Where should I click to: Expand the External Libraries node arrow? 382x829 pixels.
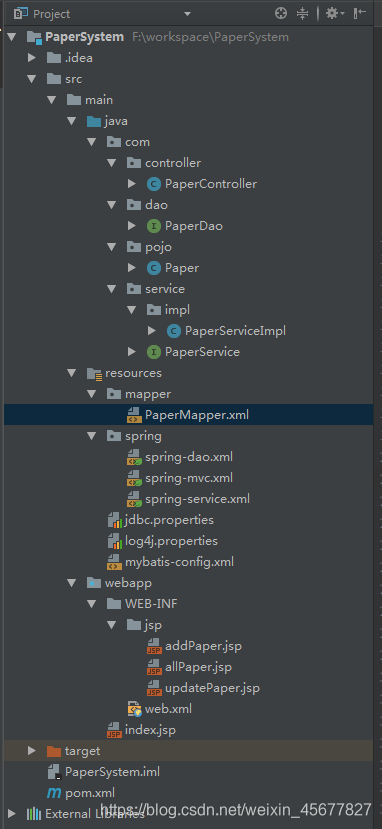(12, 814)
